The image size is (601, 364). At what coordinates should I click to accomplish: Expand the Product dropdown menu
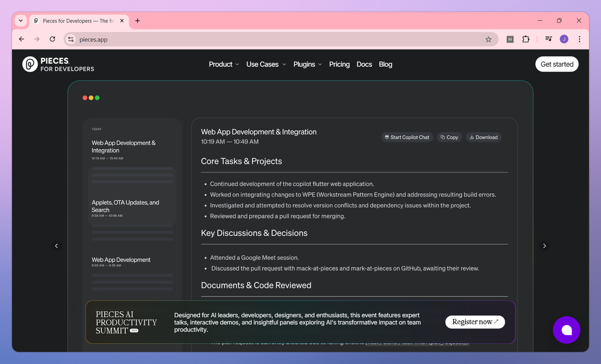[x=223, y=64]
